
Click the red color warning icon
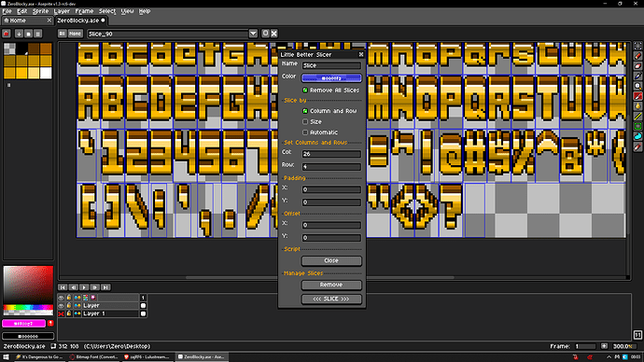click(x=50, y=324)
